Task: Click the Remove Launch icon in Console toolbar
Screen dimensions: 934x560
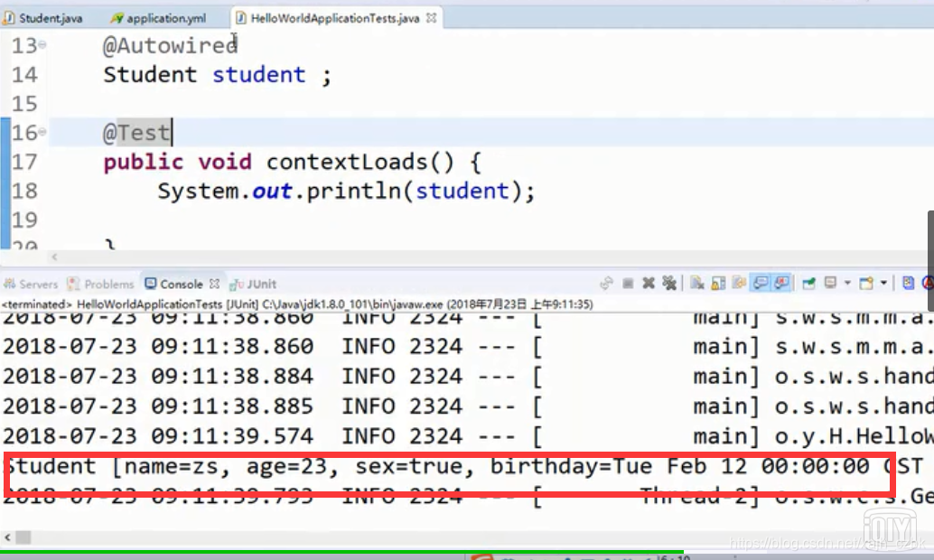Action: (647, 281)
